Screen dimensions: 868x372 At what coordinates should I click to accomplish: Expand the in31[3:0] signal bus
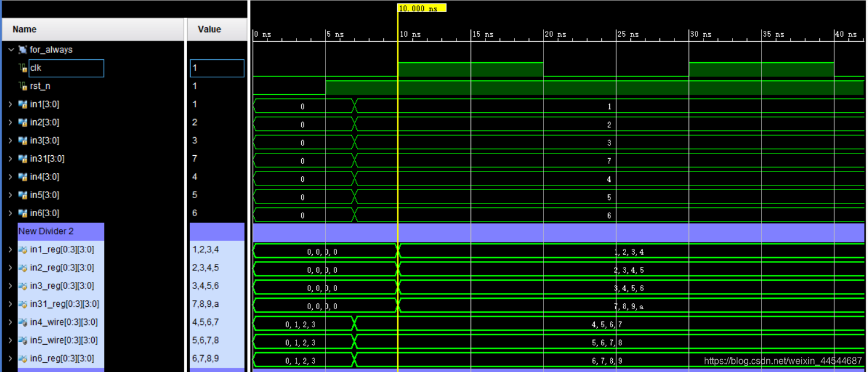10,159
